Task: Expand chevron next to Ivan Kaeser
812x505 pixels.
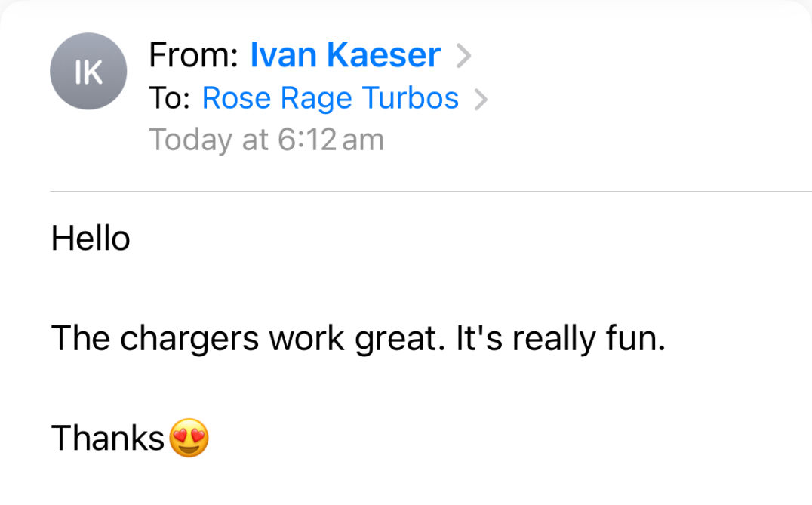Action: point(463,56)
